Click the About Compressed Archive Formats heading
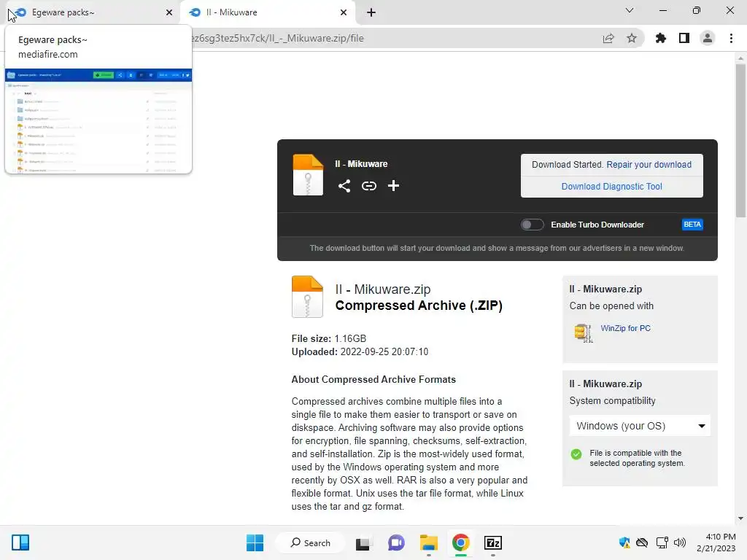 click(x=373, y=379)
